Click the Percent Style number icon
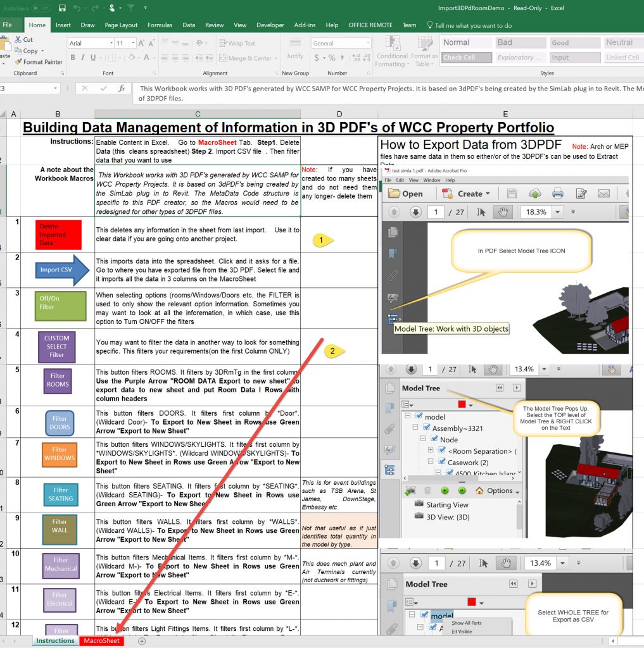 point(332,58)
